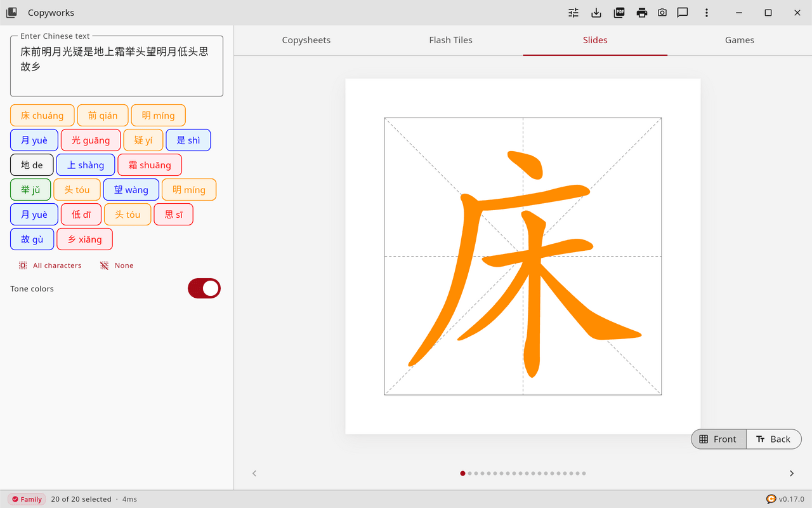This screenshot has height=508, width=812.
Task: Toggle the 故 gù character chip
Action: coord(32,239)
